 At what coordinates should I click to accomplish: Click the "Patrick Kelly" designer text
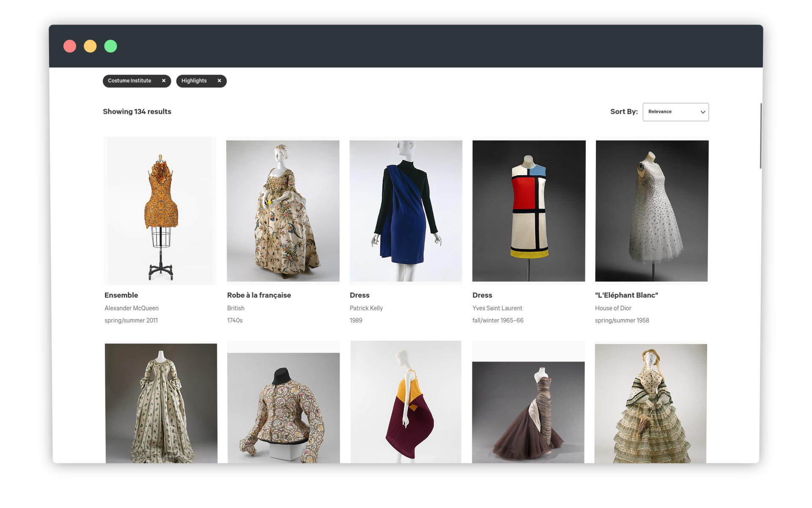pyautogui.click(x=366, y=308)
